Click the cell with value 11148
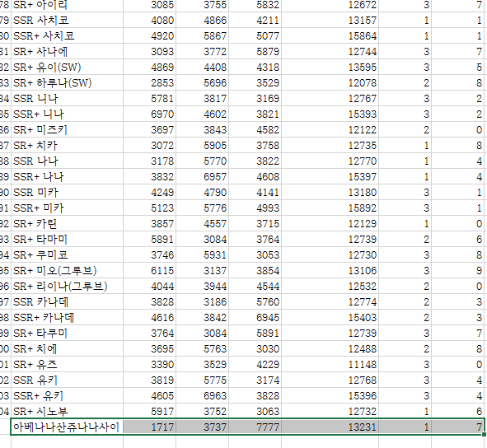This screenshot has height=448, width=487. pyautogui.click(x=330, y=364)
